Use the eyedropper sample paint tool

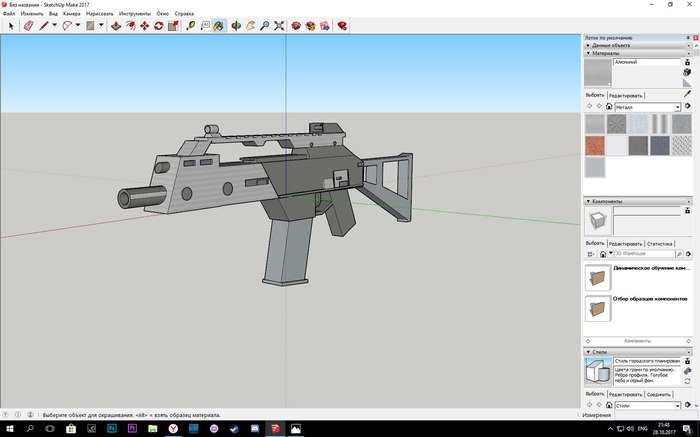tap(687, 94)
